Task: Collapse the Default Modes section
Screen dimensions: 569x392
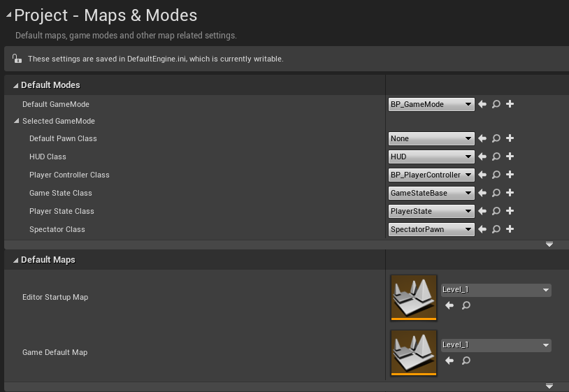Action: (x=15, y=85)
